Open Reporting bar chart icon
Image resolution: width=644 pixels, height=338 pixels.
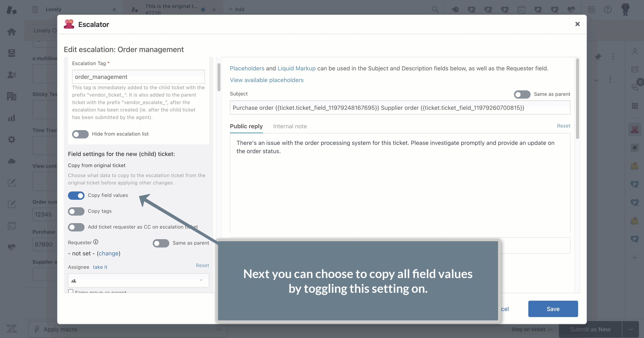[x=12, y=118]
